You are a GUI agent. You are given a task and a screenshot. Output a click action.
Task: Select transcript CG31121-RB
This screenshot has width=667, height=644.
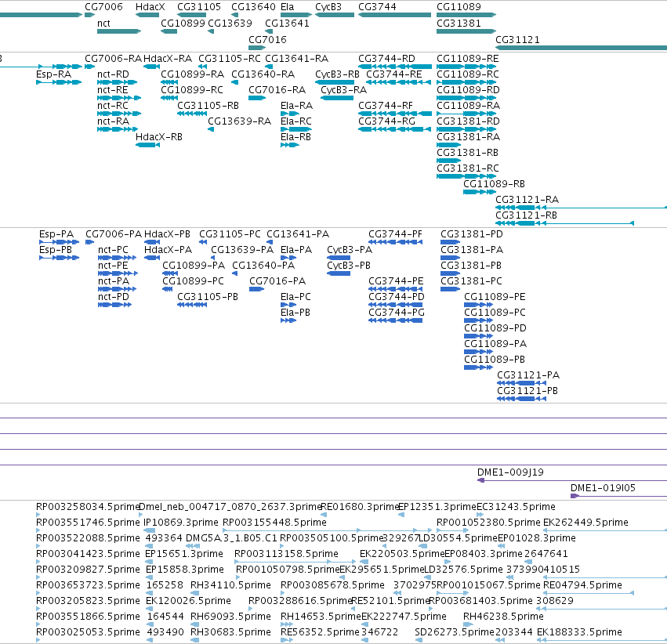[526, 215]
